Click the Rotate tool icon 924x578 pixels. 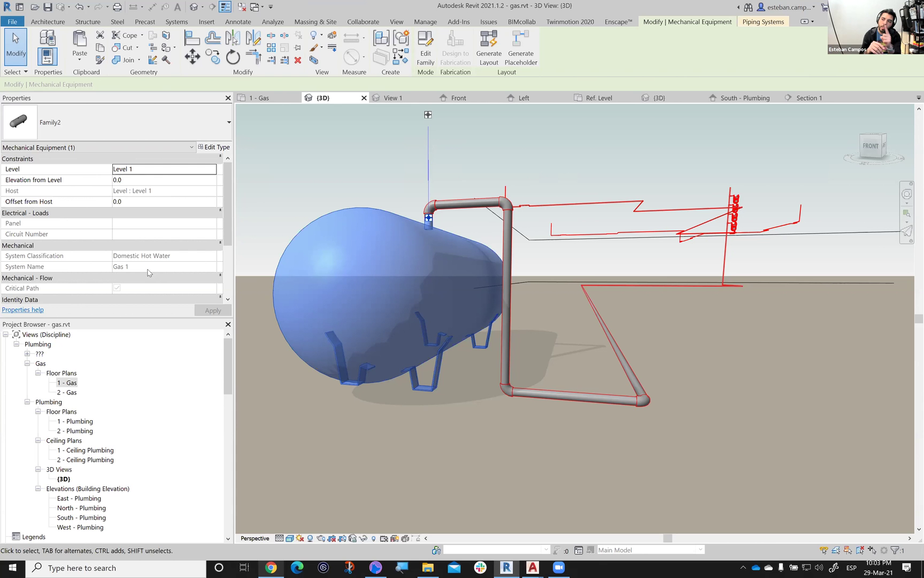[x=233, y=57]
